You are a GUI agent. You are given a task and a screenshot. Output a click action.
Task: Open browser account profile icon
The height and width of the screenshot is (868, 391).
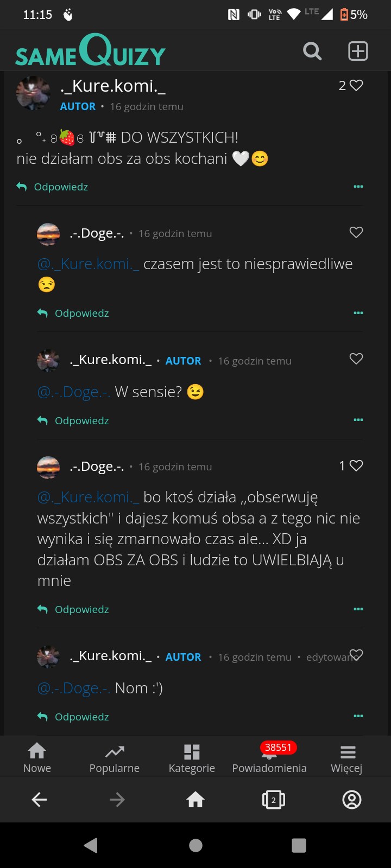click(x=352, y=800)
